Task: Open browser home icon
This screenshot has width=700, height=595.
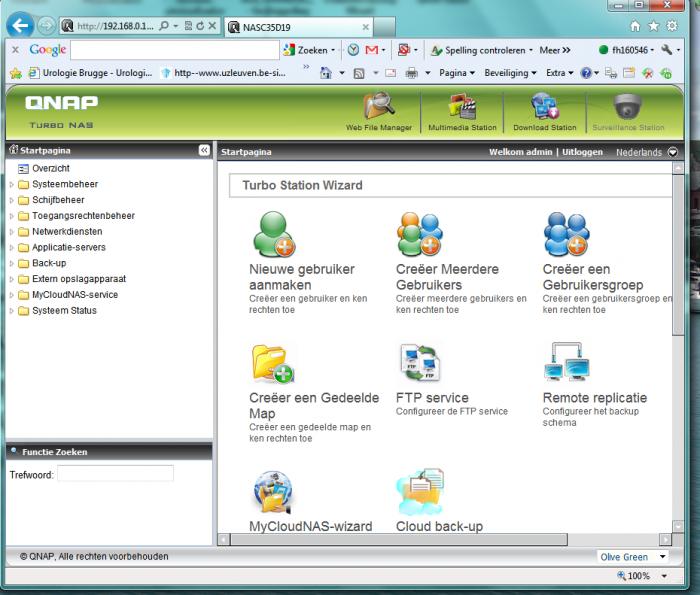Action: click(635, 26)
